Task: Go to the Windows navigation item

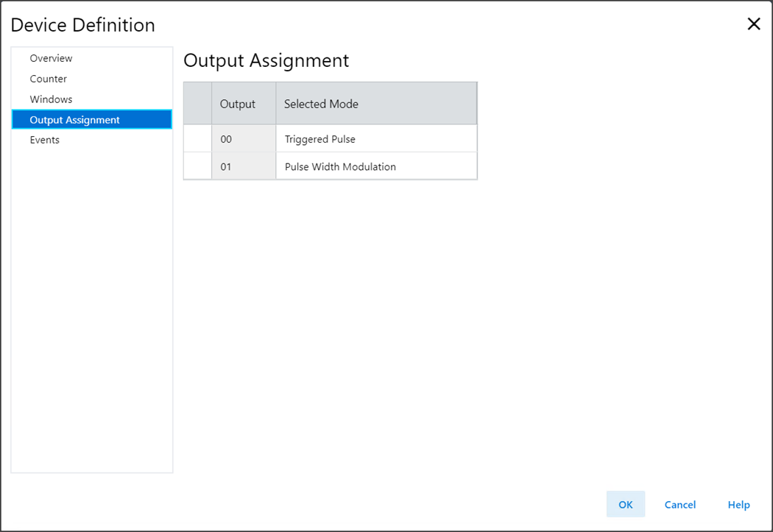Action: click(x=51, y=99)
